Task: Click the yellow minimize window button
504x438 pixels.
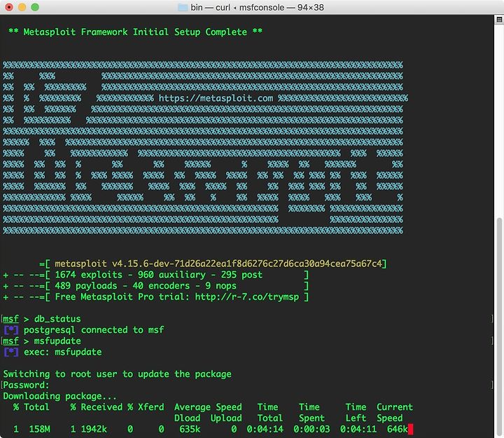Action: coord(22,7)
